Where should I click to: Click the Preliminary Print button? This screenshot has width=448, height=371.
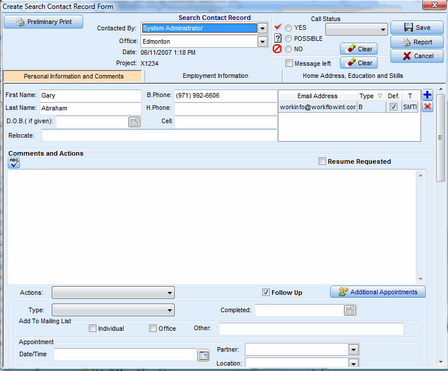point(44,22)
